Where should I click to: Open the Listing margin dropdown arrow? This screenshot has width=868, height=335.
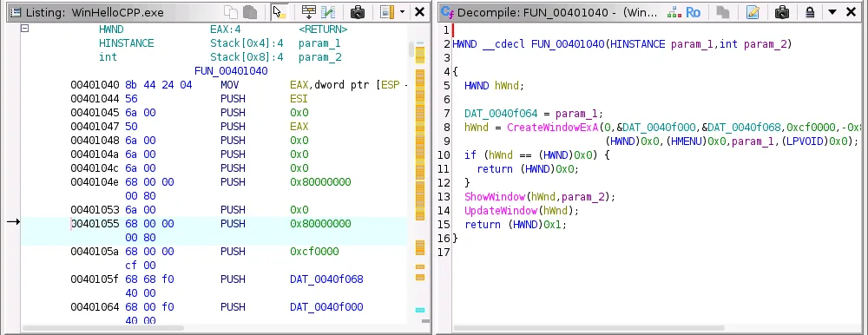tap(403, 11)
